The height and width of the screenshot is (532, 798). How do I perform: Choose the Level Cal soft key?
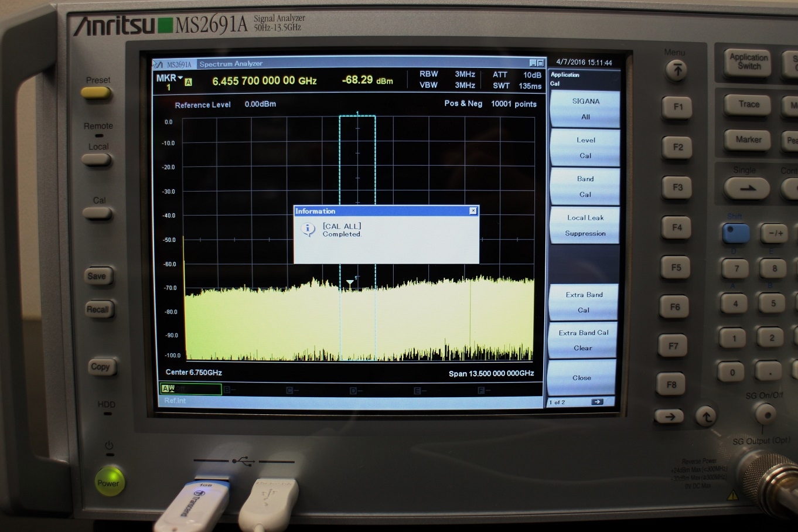(x=585, y=148)
